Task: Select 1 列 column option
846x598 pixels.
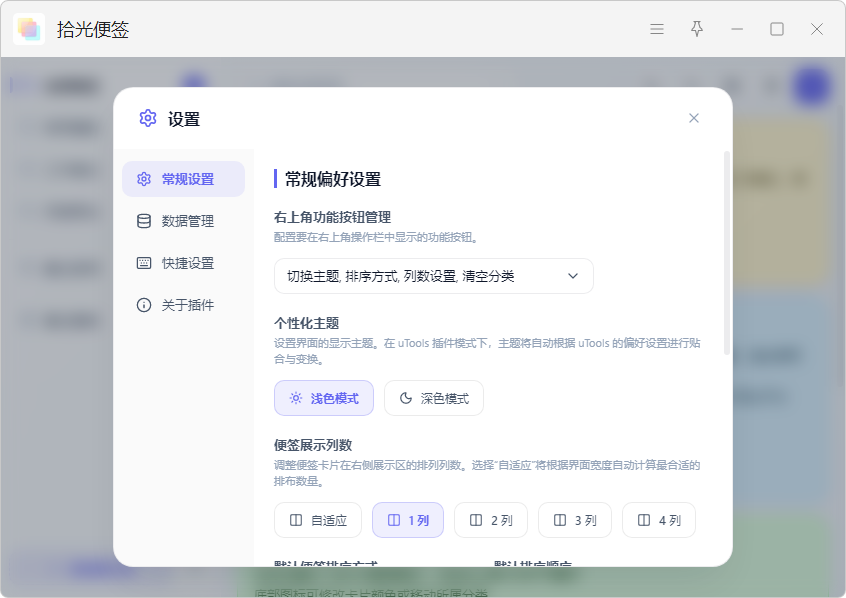Action: [408, 520]
